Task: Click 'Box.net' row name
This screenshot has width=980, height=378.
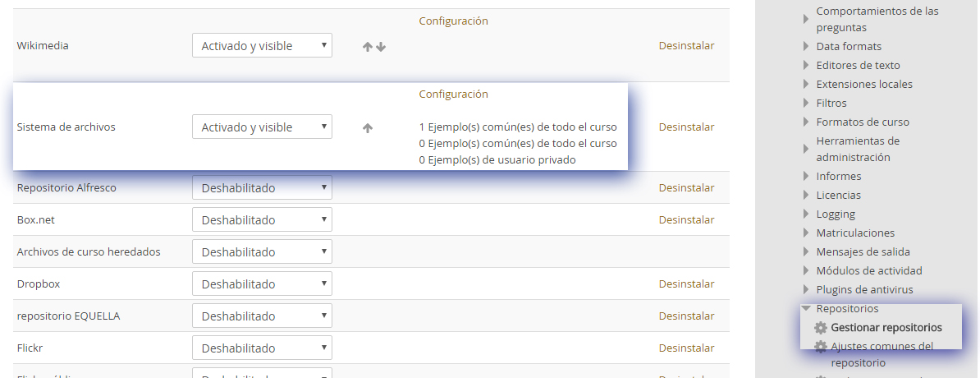Action: pyautogui.click(x=35, y=220)
